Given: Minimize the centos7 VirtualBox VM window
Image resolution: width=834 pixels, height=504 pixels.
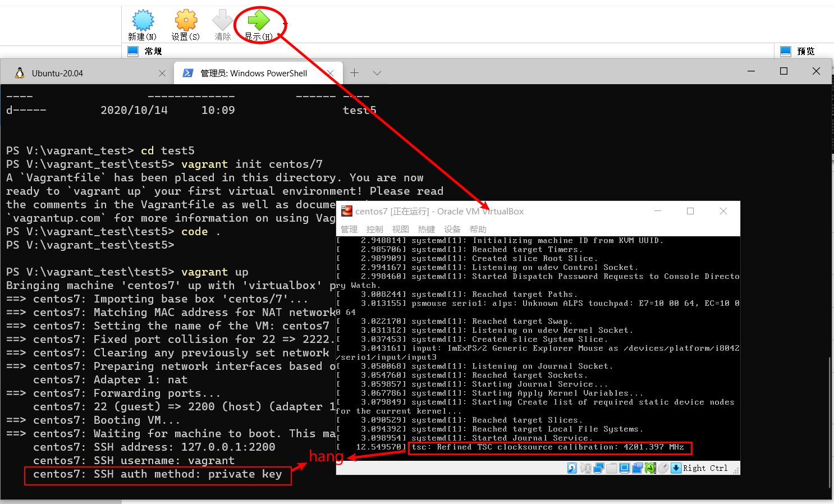Looking at the screenshot, I should coord(658,211).
